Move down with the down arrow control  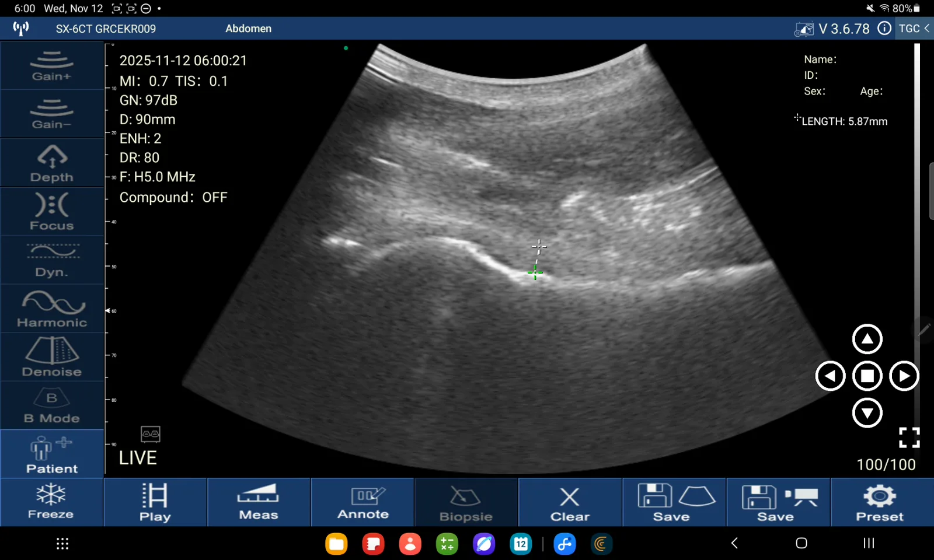pyautogui.click(x=867, y=413)
